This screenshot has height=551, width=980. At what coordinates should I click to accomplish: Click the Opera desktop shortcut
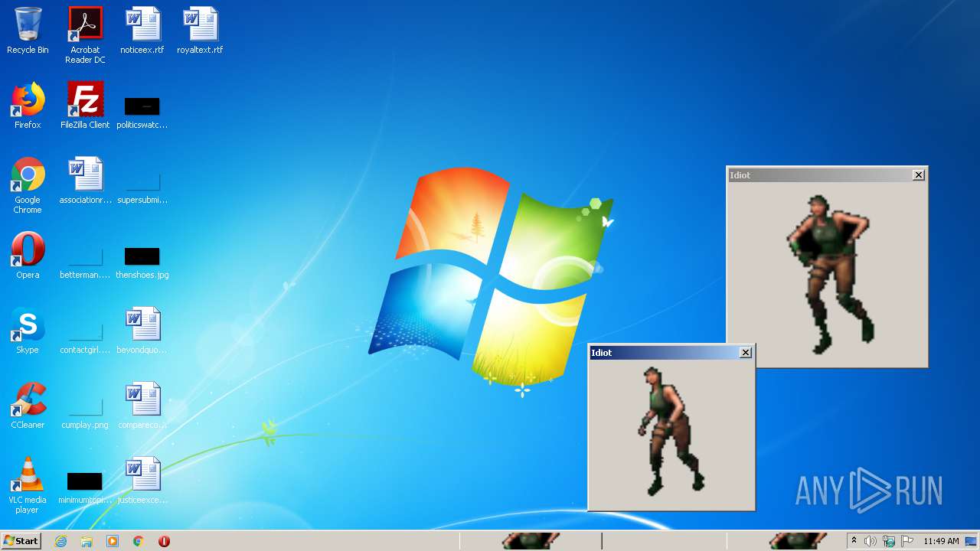28,256
